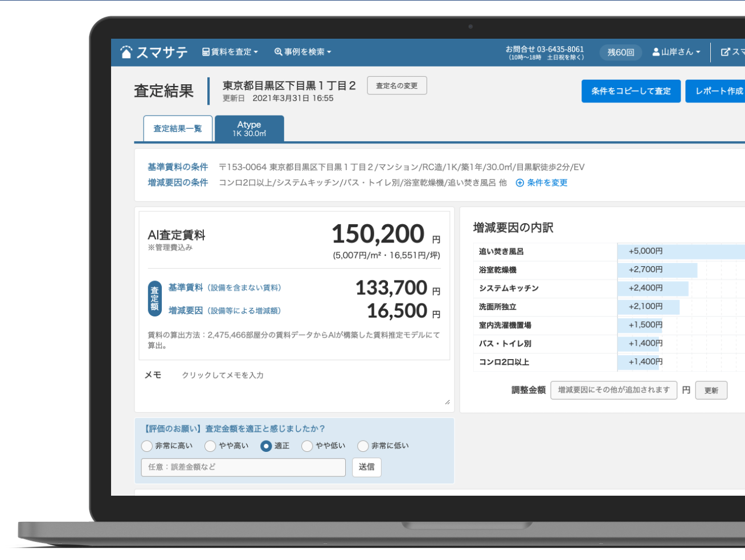Click the 条件をコピーして査定 button
Viewport: 745px width, 560px height.
(631, 91)
